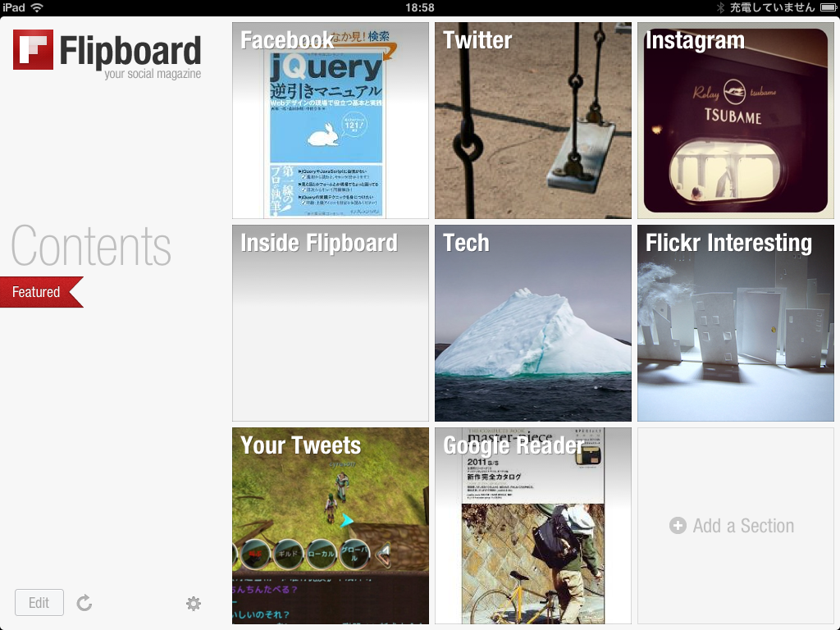The width and height of the screenshot is (840, 630).
Task: Open settings via the gear icon
Action: 194,604
